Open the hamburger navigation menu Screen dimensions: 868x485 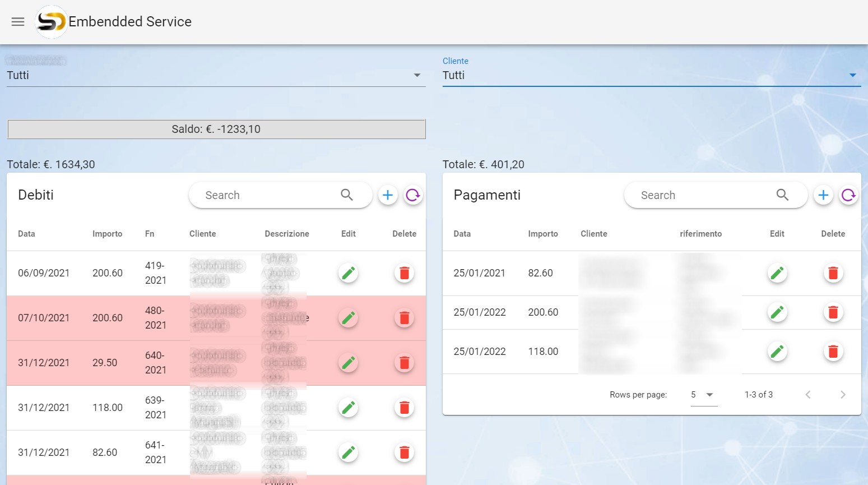[18, 22]
